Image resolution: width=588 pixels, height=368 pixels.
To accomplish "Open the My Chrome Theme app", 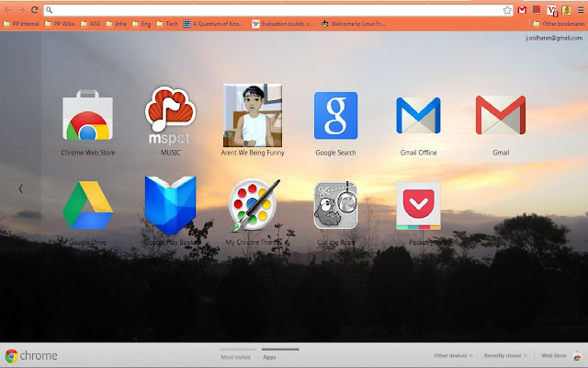I will [x=254, y=205].
